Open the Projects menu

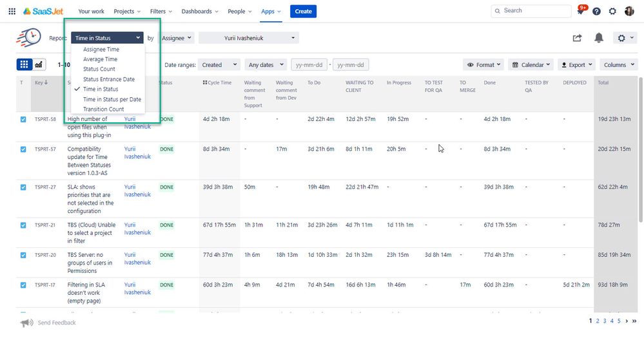tap(127, 12)
